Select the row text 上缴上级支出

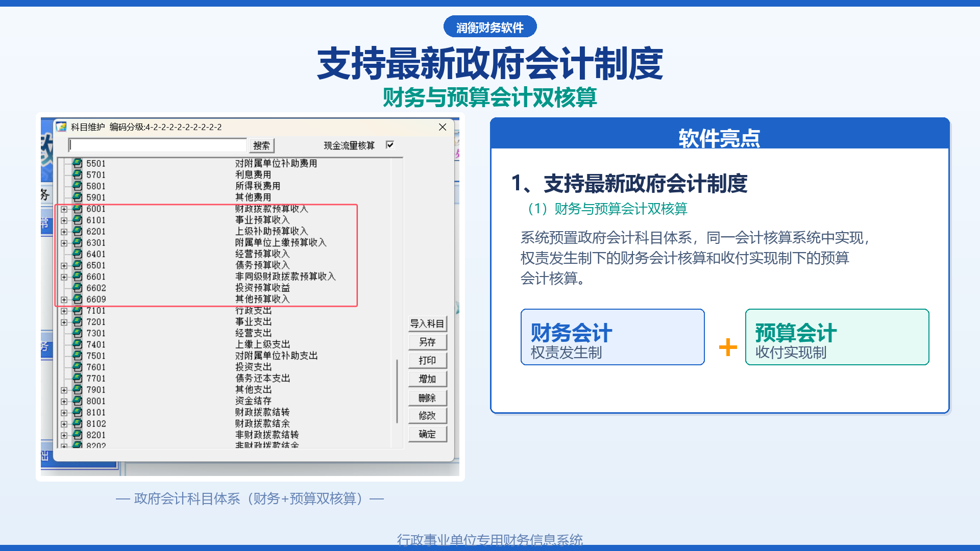point(262,344)
